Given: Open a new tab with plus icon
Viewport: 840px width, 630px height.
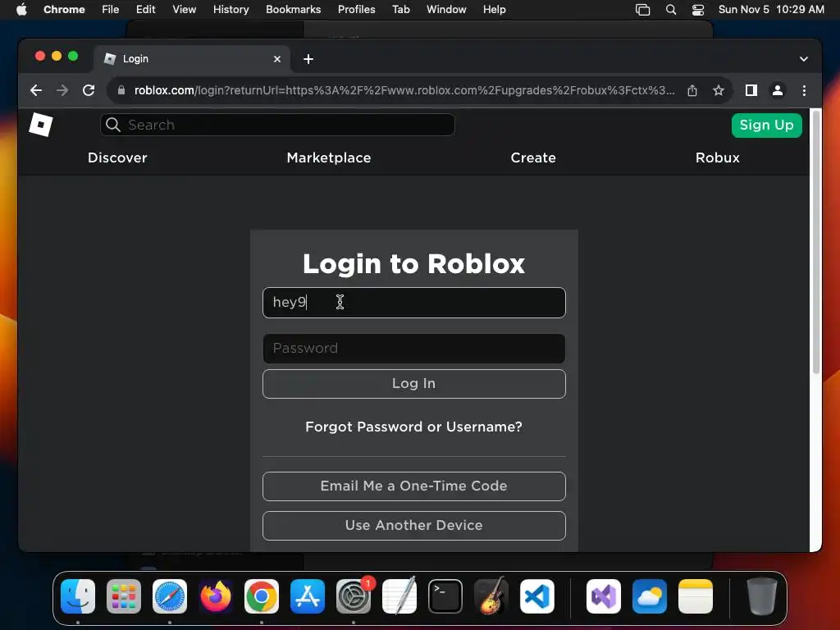Looking at the screenshot, I should tap(308, 59).
